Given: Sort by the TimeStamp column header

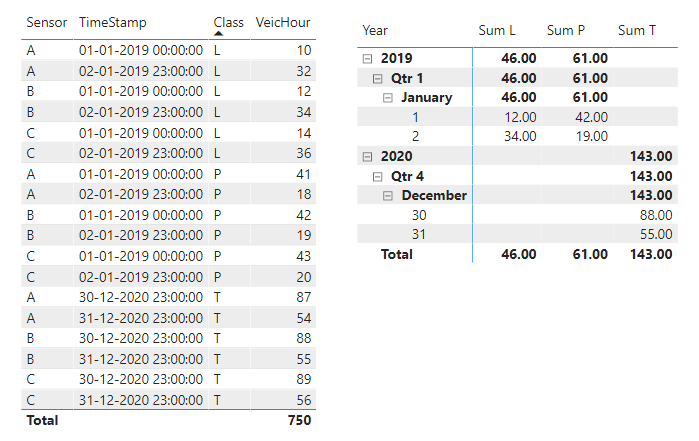Looking at the screenshot, I should pos(112,22).
